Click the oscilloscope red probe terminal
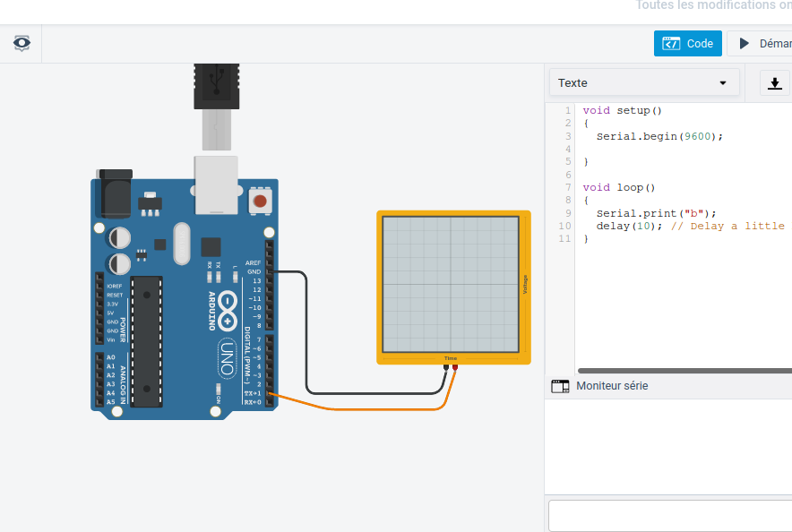This screenshot has height=532, width=792. pos(455,367)
